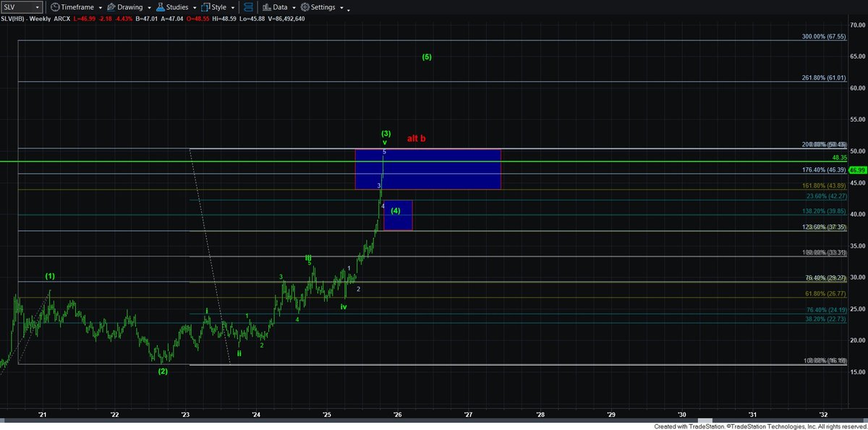Select the green (2) wave label
This screenshot has height=430, width=868.
point(163,371)
